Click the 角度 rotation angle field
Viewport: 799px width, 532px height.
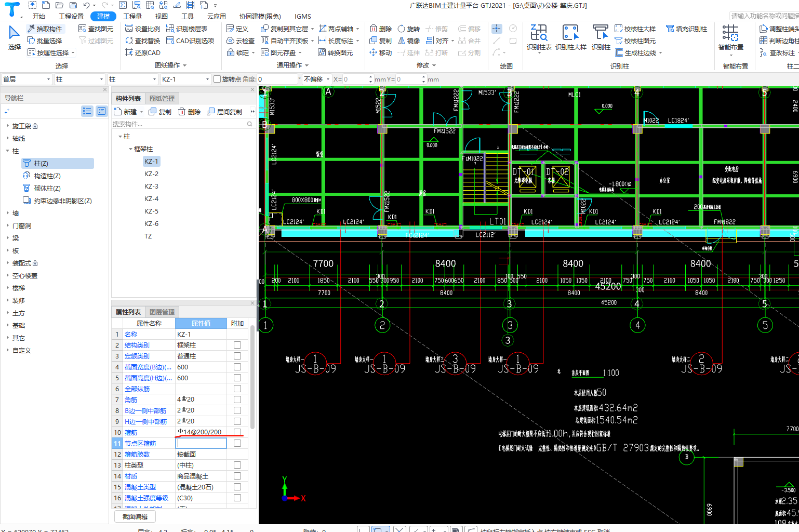click(278, 79)
